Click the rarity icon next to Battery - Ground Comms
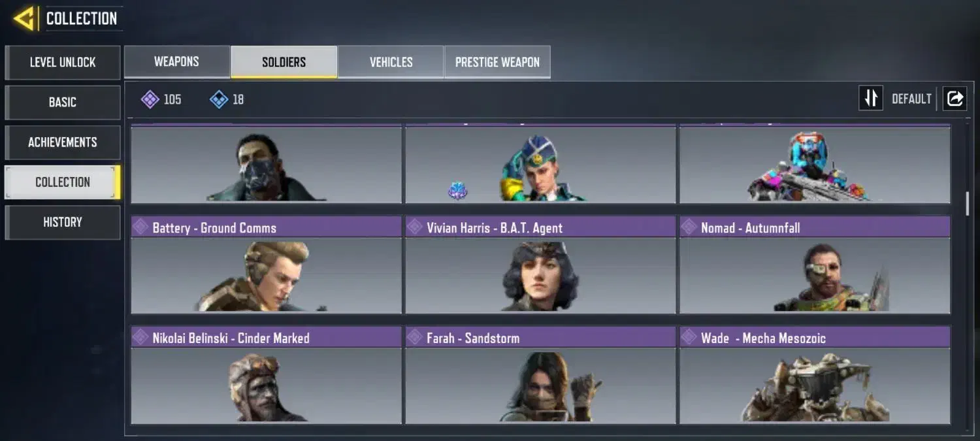 [140, 227]
